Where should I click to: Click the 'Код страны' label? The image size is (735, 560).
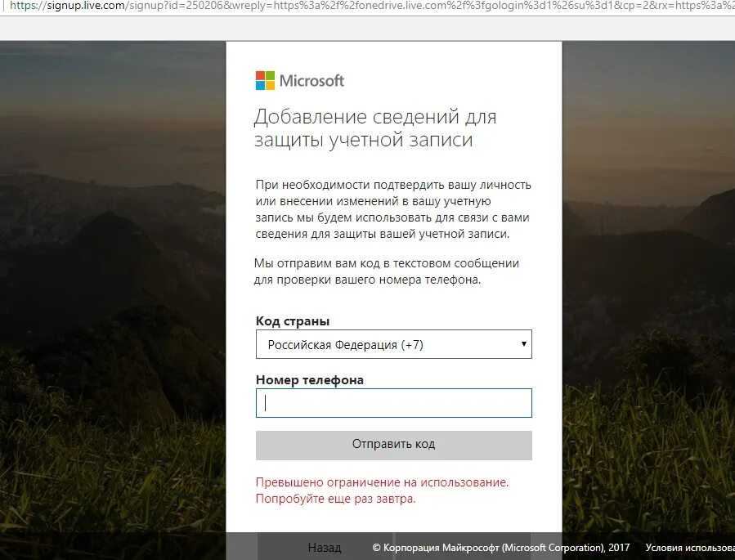pos(293,321)
